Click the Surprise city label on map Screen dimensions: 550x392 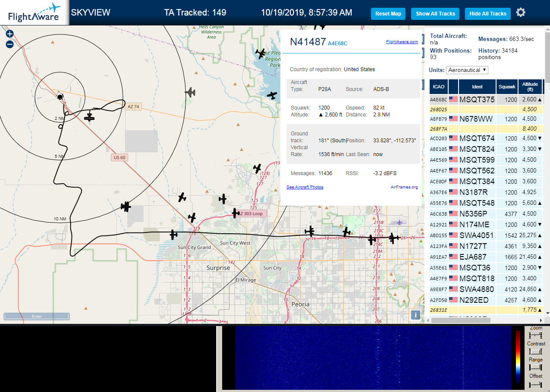pos(218,268)
